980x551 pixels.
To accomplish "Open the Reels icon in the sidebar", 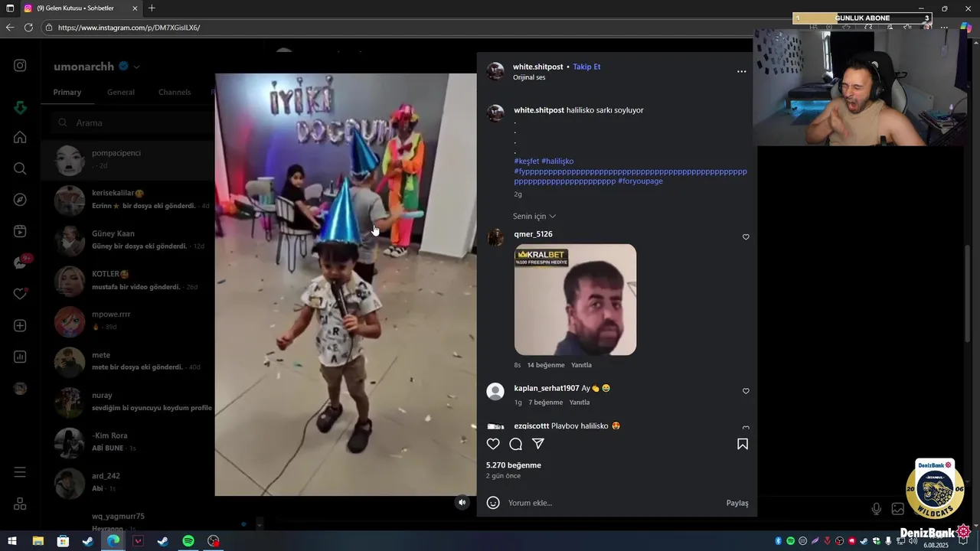I will 20,231.
